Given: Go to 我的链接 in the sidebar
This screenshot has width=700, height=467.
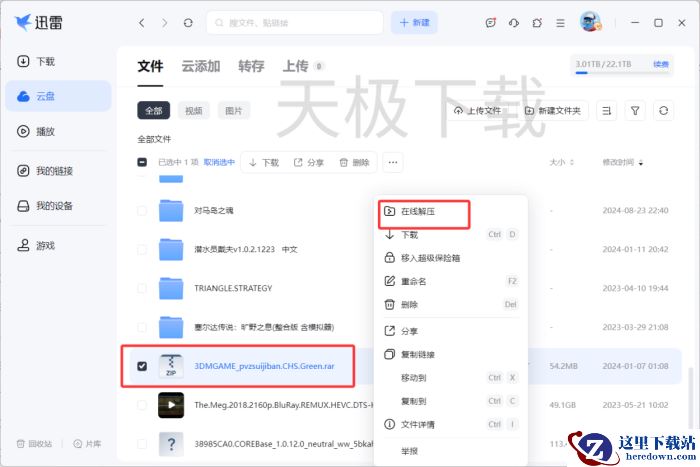Looking at the screenshot, I should 45,171.
